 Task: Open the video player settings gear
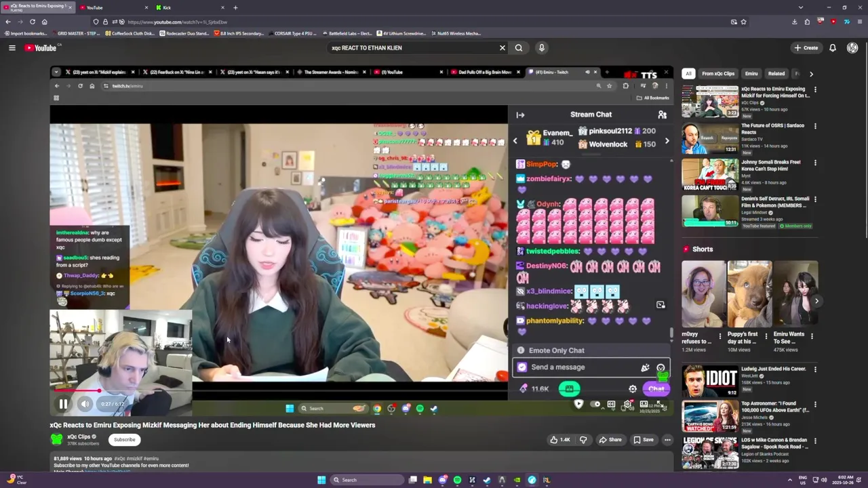[x=627, y=404]
